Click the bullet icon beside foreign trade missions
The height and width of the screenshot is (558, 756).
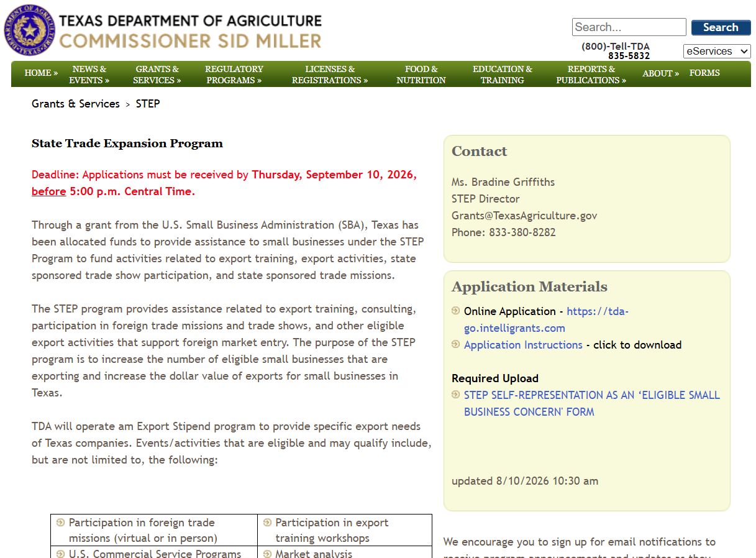(60, 523)
